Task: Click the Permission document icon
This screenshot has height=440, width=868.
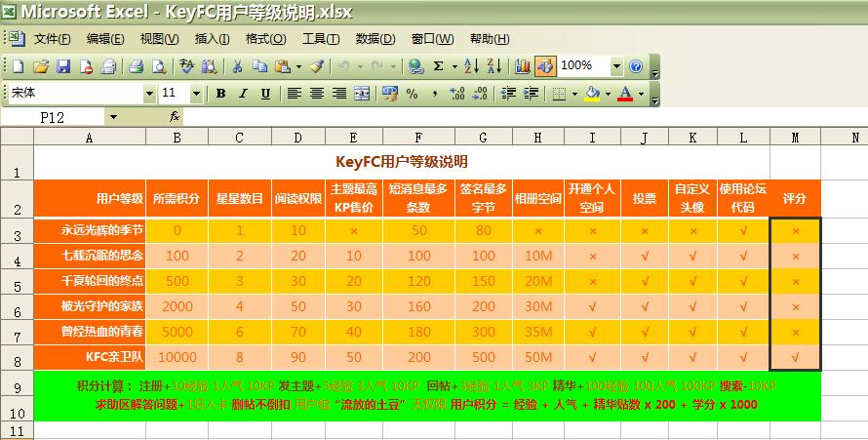Action: click(87, 67)
